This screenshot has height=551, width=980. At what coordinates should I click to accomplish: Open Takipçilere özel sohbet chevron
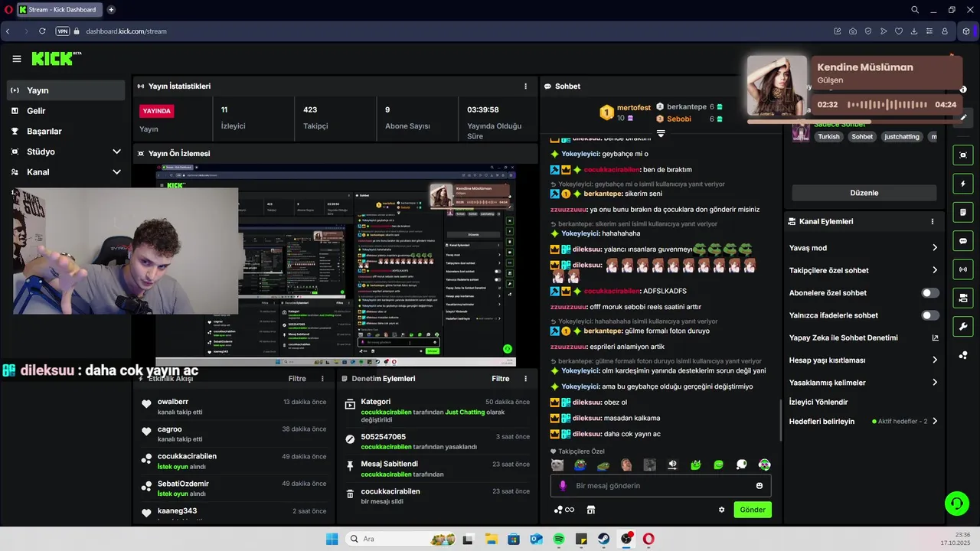[935, 270]
